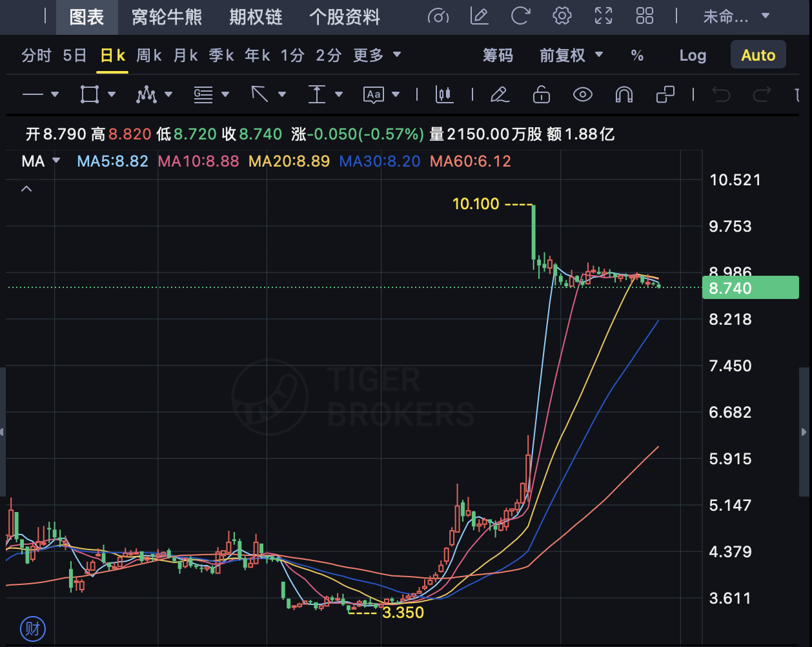The width and height of the screenshot is (812, 647).
Task: Open the 前复权 adjustment dropdown
Action: coord(571,56)
